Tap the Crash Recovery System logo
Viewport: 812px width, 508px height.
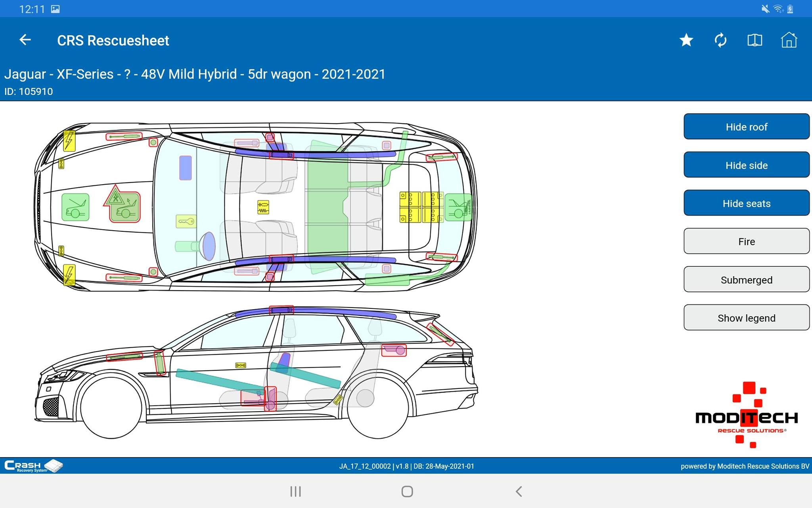coord(34,466)
